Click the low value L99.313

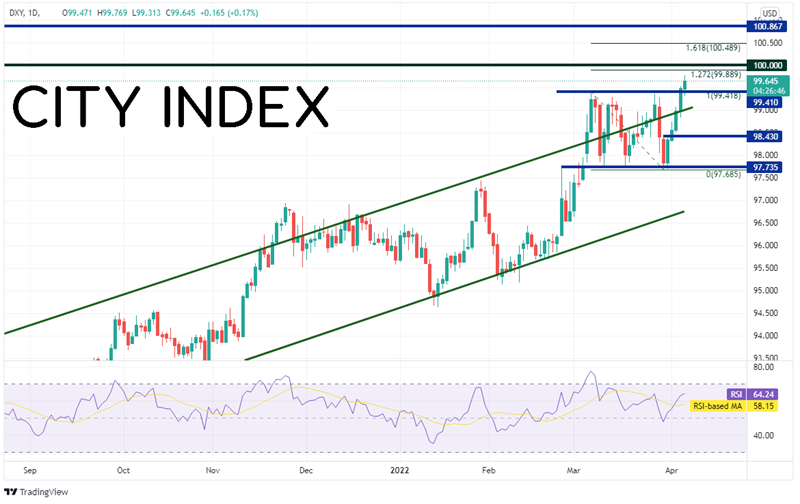click(146, 13)
